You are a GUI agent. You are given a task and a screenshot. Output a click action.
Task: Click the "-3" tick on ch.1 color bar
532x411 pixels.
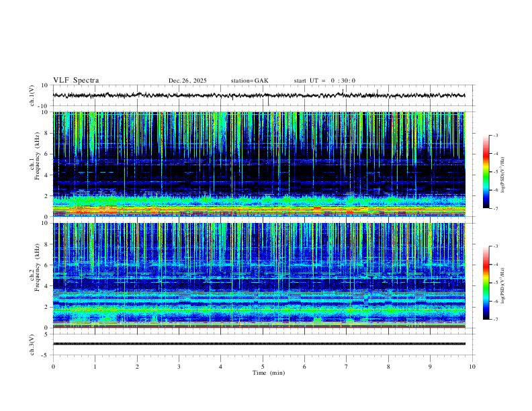point(496,136)
